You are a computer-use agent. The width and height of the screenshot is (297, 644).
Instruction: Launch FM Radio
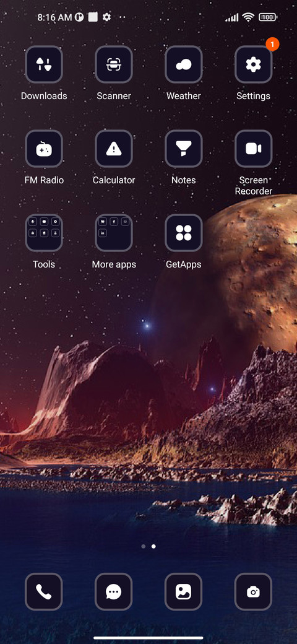[44, 149]
